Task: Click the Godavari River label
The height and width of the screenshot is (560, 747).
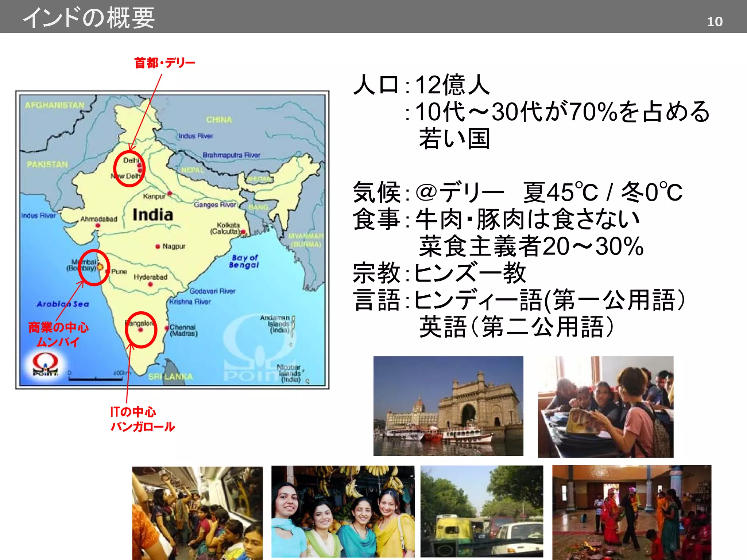Action: (212, 291)
